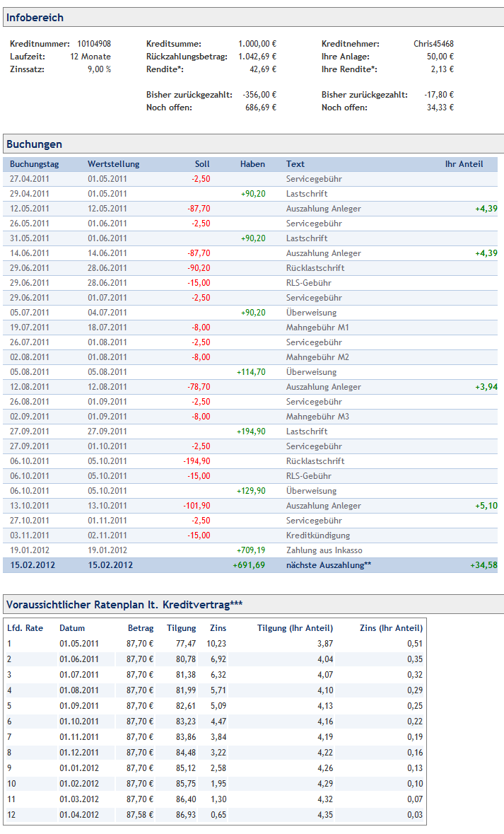Image resolution: width=504 pixels, height=834 pixels.
Task: Click the Lfd. Rate column header
Action: tap(25, 627)
